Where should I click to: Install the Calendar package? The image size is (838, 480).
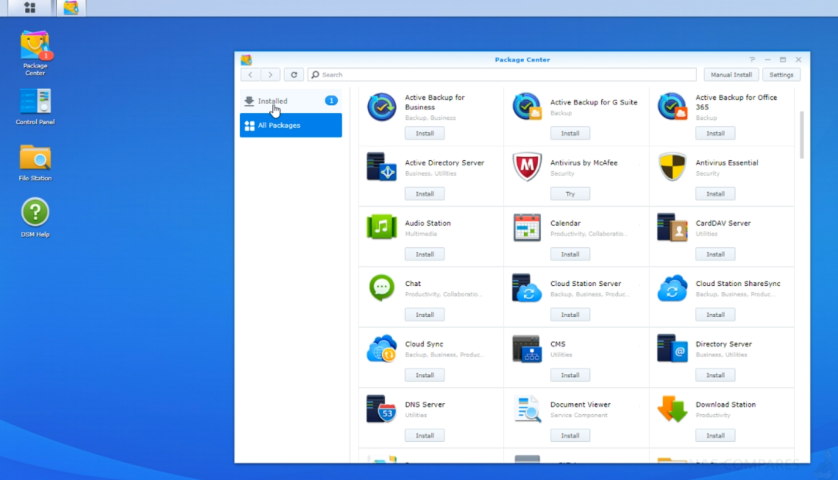(x=570, y=254)
